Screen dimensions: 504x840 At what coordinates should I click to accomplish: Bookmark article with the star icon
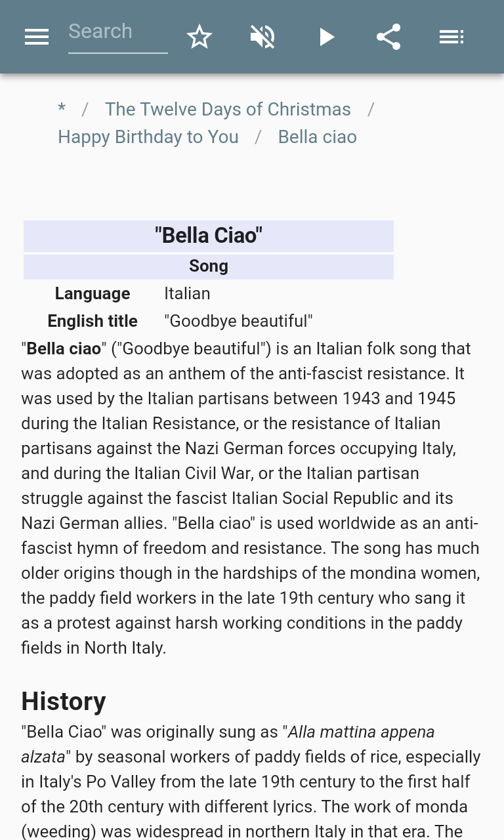point(199,37)
